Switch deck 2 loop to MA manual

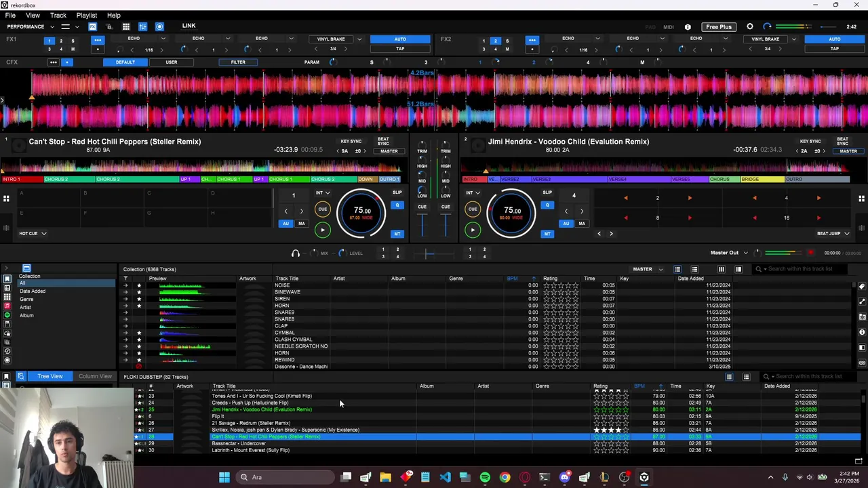coord(581,224)
